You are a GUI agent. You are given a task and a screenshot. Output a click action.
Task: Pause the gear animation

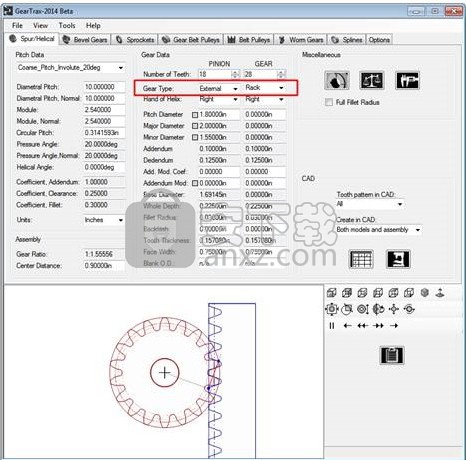[x=332, y=326]
